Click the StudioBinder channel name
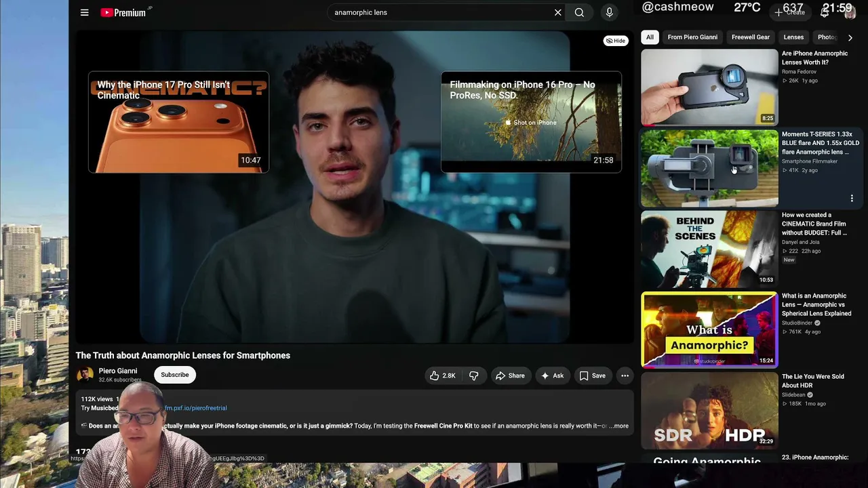 pyautogui.click(x=797, y=323)
